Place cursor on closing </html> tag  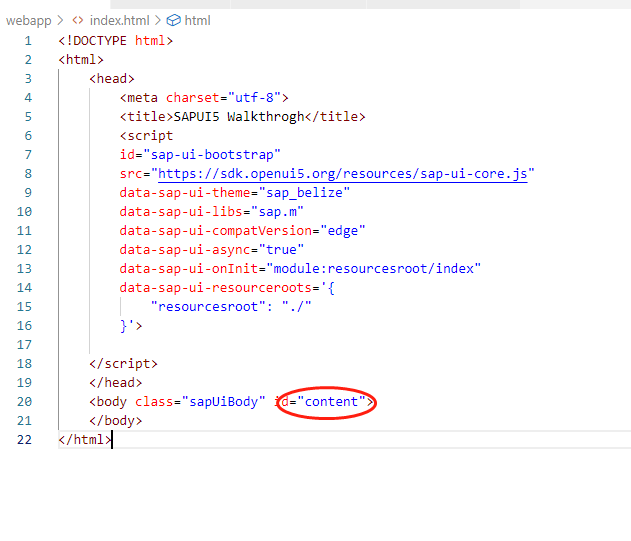tap(85, 440)
